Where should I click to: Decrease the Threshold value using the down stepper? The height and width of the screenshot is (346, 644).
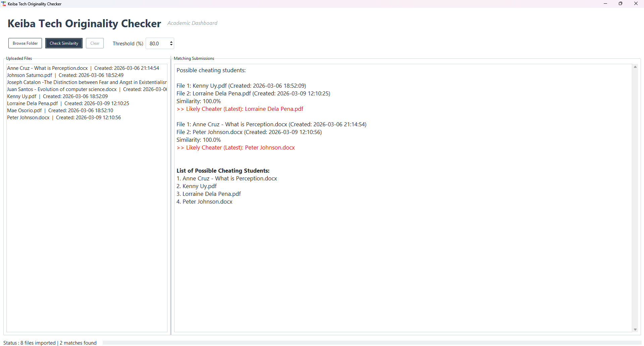[x=170, y=45]
